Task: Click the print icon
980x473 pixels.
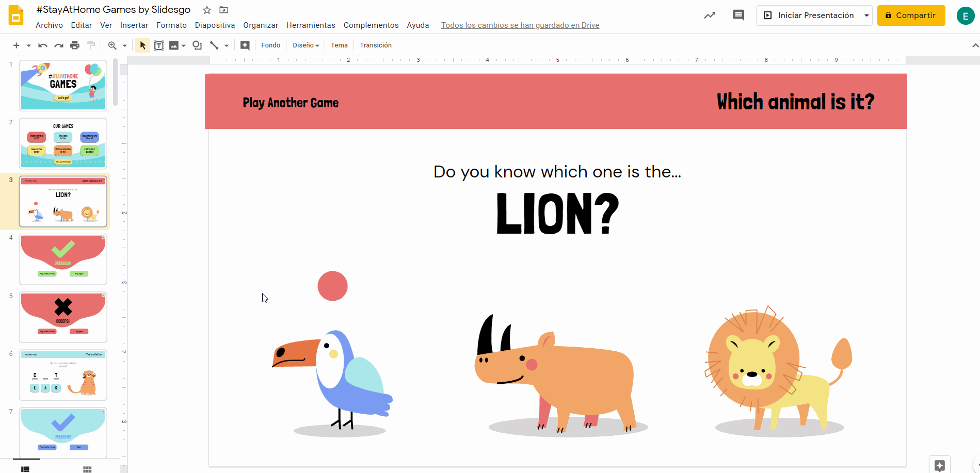Action: (x=75, y=45)
